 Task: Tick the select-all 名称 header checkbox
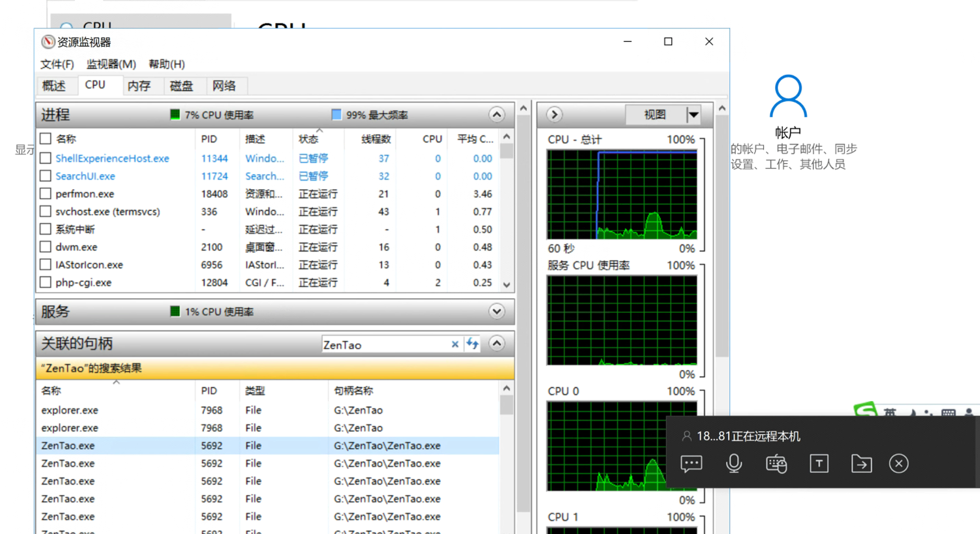point(46,139)
